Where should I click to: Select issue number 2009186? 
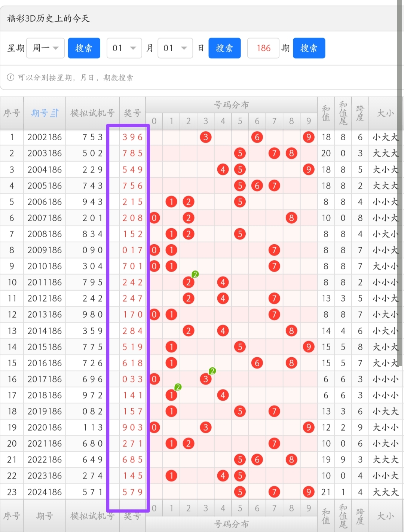[45, 250]
